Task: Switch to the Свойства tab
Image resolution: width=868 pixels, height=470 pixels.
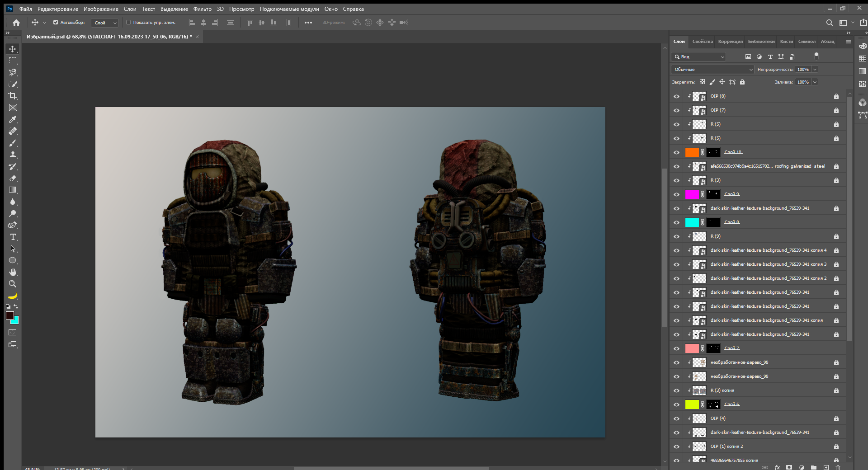Action: [x=703, y=42]
